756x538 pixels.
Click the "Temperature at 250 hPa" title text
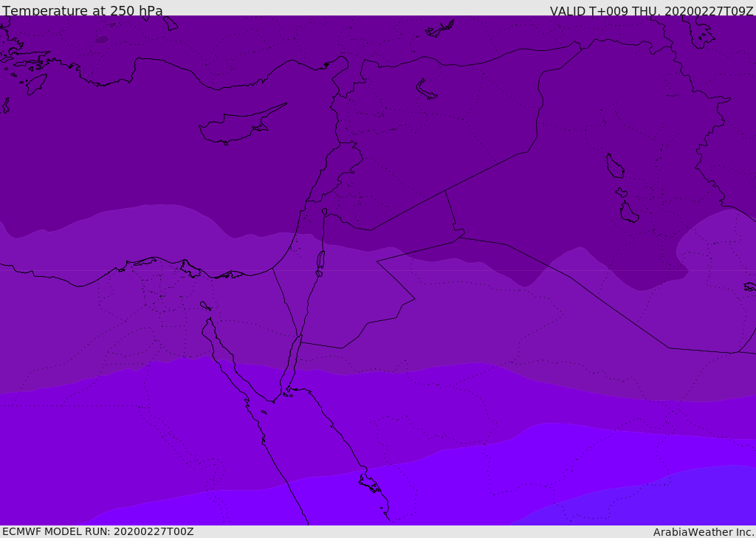[x=83, y=10]
